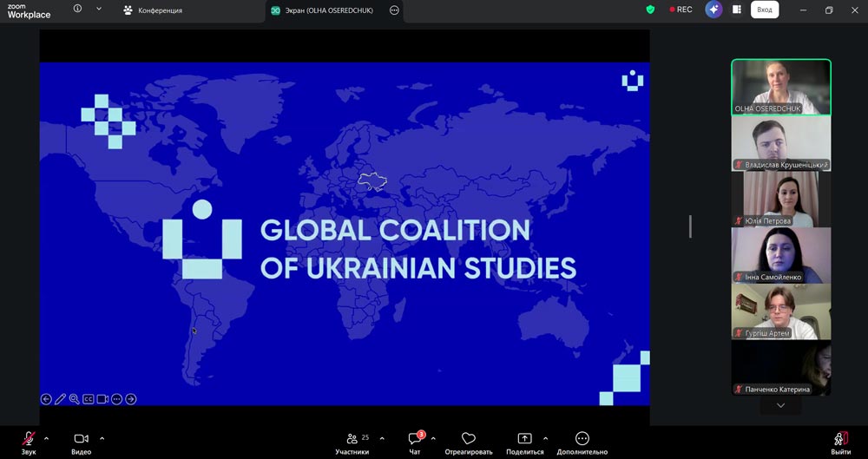Open the Чат chat panel
Screen dimensions: 868x459
(x=415, y=440)
